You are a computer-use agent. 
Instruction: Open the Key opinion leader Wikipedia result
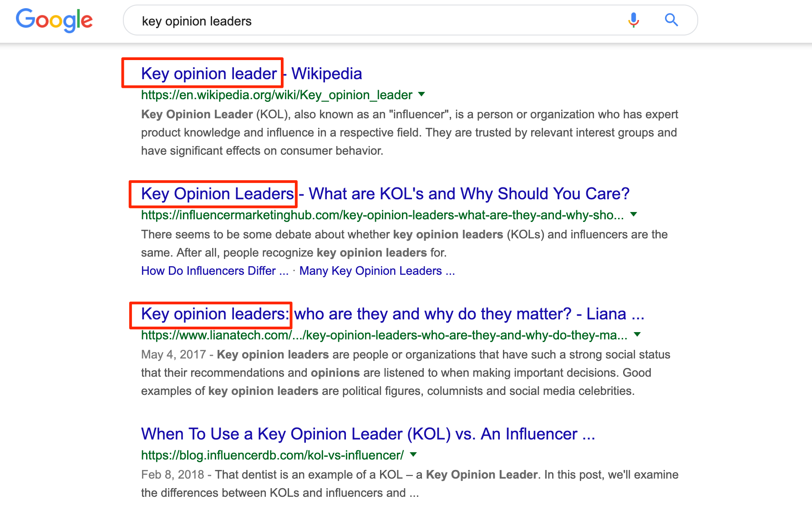point(251,74)
